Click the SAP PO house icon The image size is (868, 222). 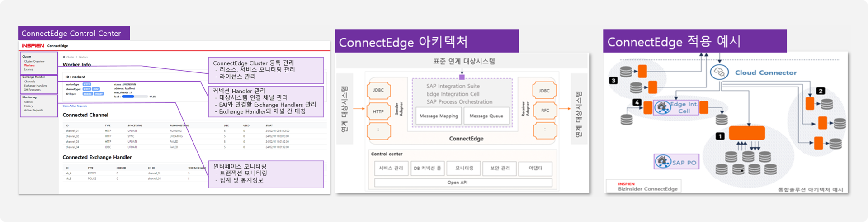[x=663, y=162]
